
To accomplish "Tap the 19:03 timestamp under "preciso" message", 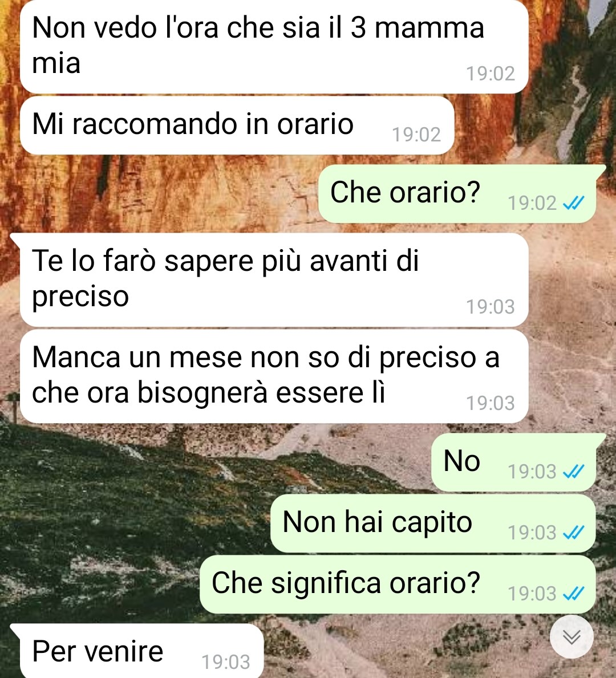I will [x=490, y=307].
